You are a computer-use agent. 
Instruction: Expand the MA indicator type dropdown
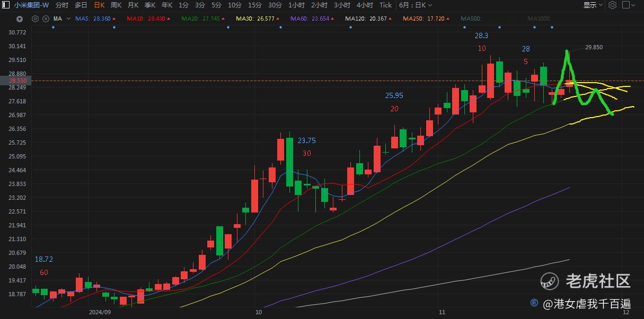pyautogui.click(x=68, y=19)
